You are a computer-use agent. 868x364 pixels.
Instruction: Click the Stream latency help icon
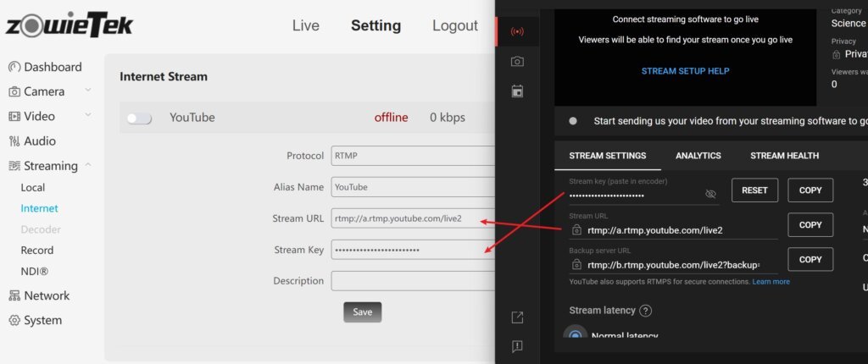(645, 311)
